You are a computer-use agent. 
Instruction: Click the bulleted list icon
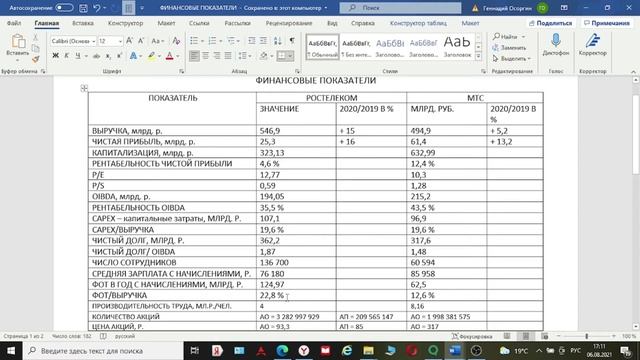[194, 40]
